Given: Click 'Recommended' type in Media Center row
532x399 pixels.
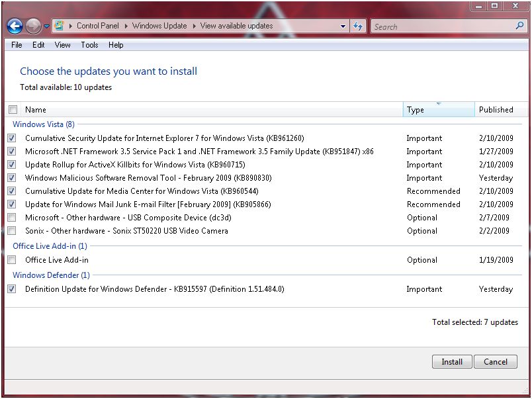Looking at the screenshot, I should [433, 191].
